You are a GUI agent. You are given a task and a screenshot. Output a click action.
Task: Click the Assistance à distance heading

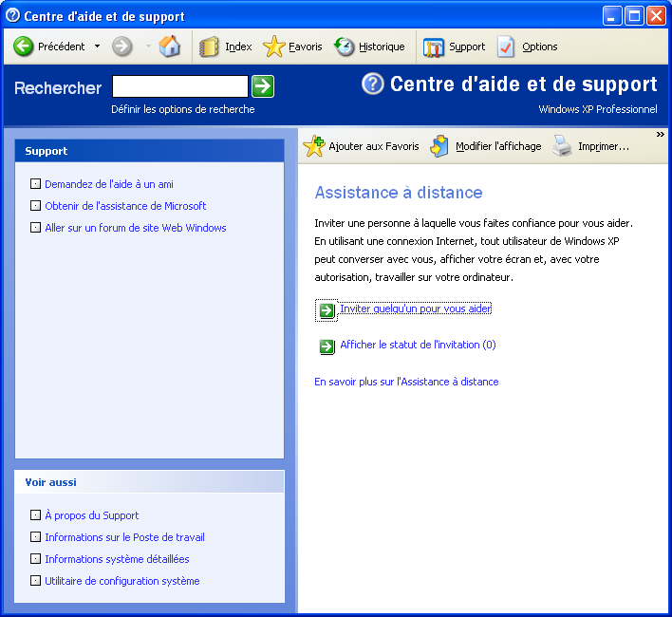399,193
